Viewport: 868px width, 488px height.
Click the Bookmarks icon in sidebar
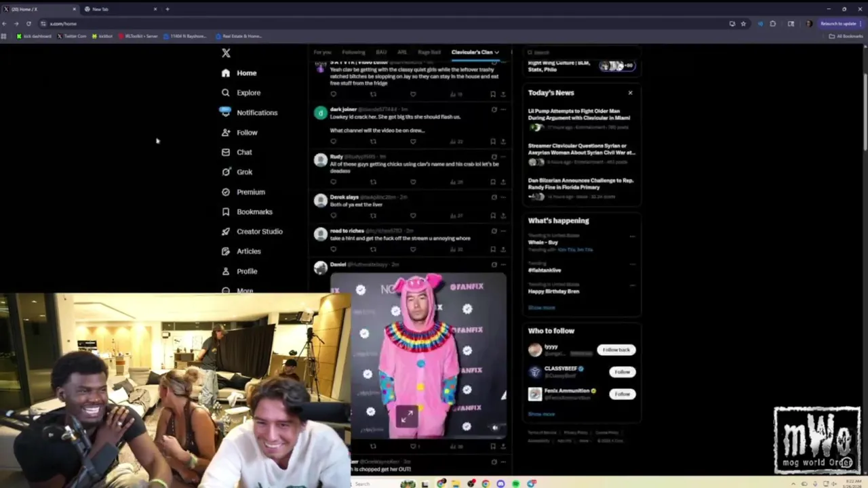click(226, 211)
